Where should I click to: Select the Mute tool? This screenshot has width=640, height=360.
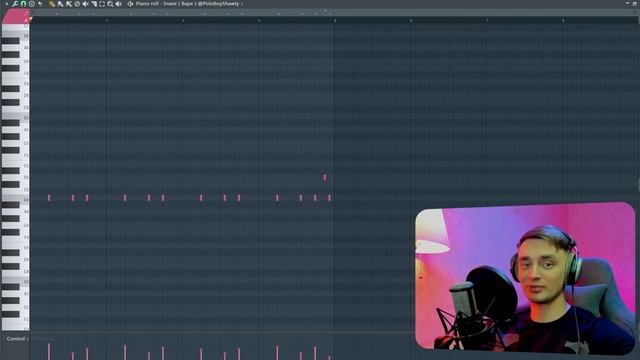tap(85, 4)
